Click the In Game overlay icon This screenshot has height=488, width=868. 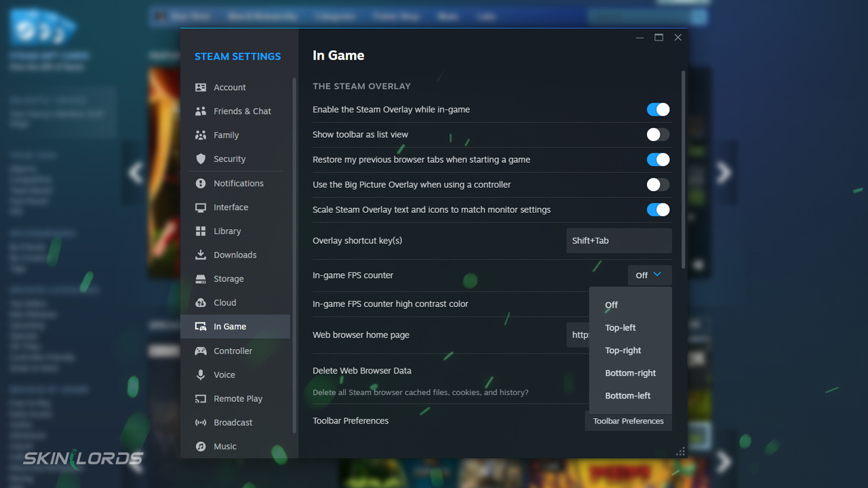coord(201,327)
